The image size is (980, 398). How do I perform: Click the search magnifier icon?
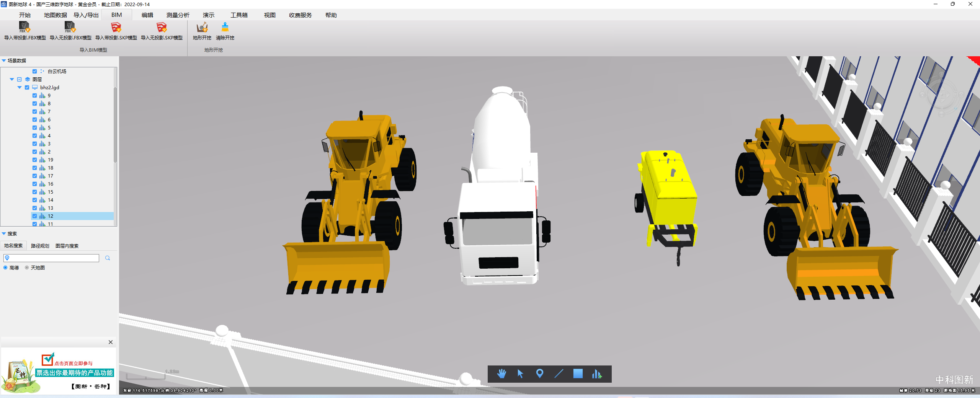[108, 258]
